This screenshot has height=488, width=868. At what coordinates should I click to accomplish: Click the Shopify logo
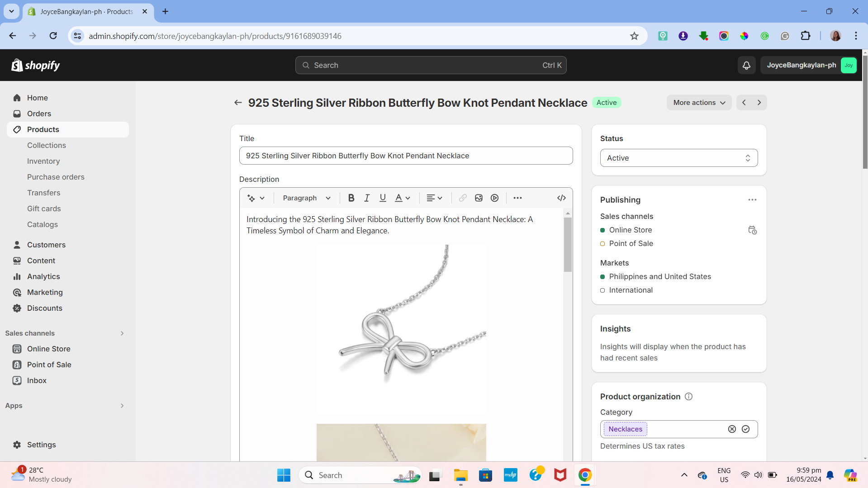[36, 65]
